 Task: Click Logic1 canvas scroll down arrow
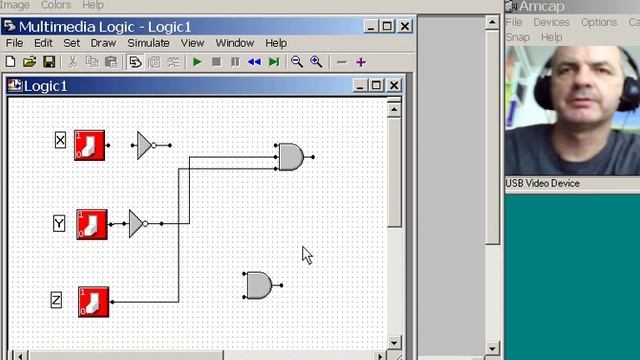(x=394, y=343)
